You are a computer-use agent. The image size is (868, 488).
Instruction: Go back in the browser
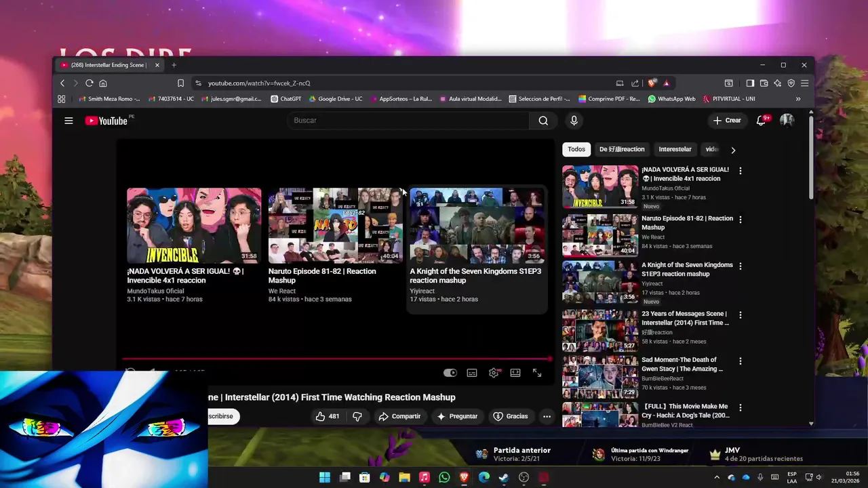(62, 83)
